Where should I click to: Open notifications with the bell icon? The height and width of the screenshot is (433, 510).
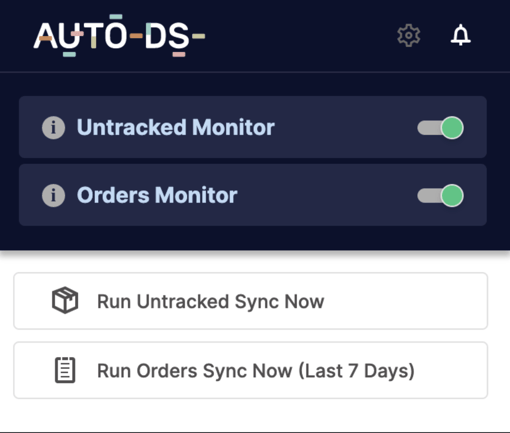461,35
